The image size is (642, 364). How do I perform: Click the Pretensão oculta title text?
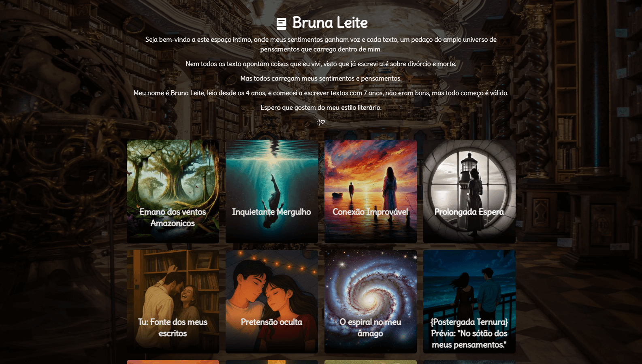pos(271,322)
